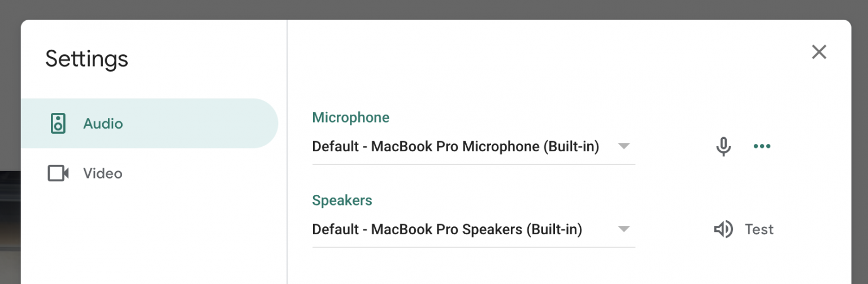This screenshot has height=284, width=868.
Task: Click the vertical divider beside the sidebar
Action: (287, 169)
